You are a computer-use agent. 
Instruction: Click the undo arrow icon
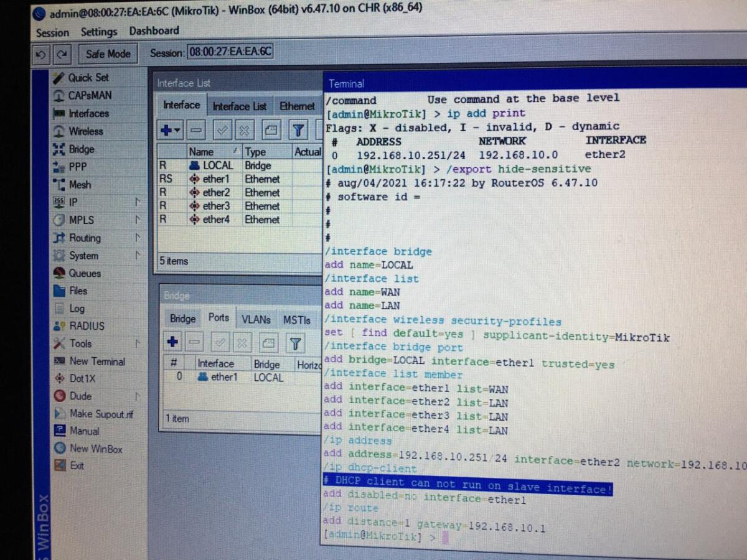(41, 55)
